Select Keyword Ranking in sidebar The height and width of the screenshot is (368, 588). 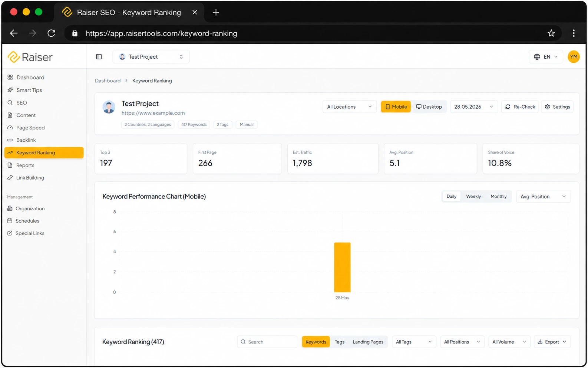(44, 153)
